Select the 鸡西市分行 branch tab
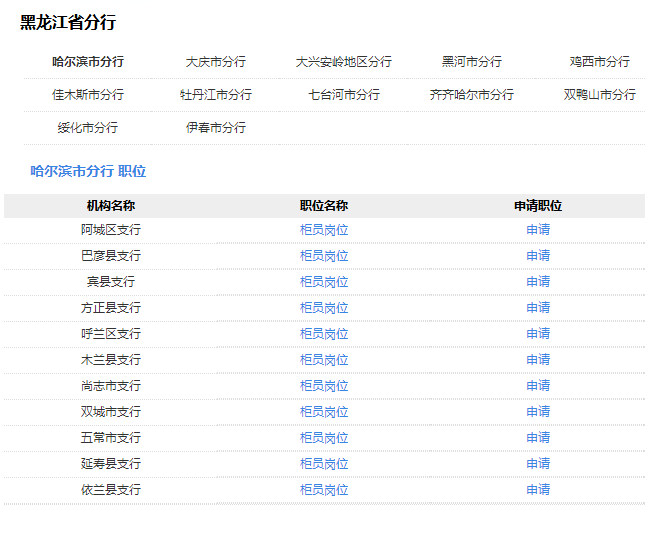657x544 pixels. [x=600, y=62]
